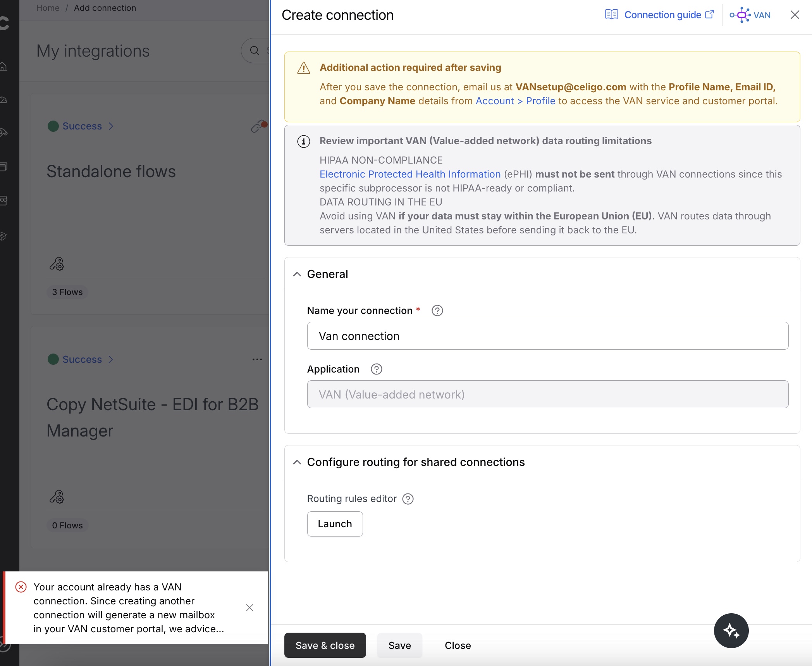Open Electronic Protected Health Information link
Screen dimensions: 812x666
pos(410,174)
